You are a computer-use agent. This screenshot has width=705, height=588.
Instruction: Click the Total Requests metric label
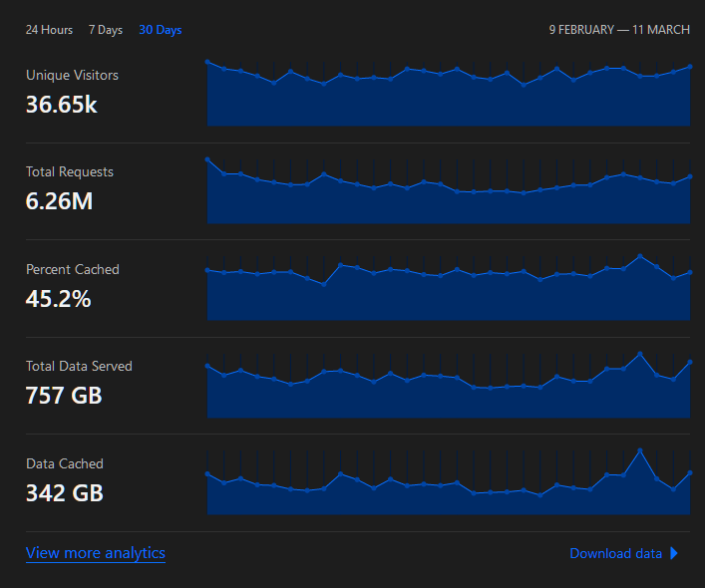(x=70, y=171)
